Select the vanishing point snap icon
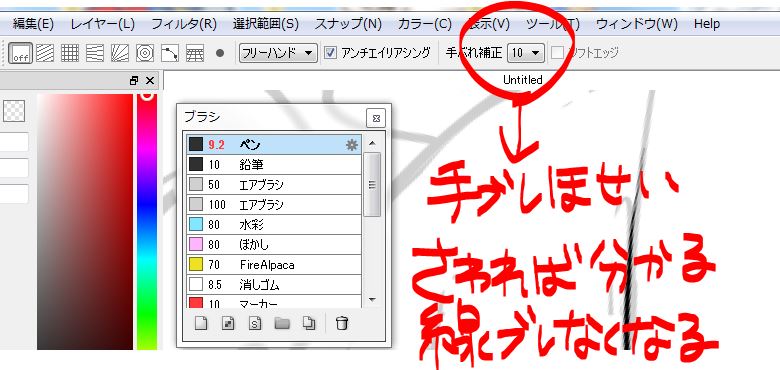Image resolution: width=780 pixels, height=370 pixels. [95, 53]
